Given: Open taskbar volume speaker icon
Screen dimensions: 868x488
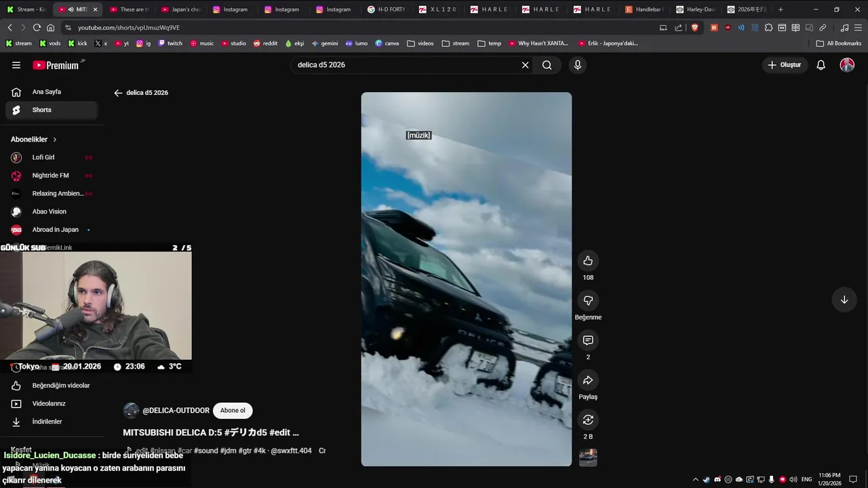Looking at the screenshot, I should (x=793, y=479).
